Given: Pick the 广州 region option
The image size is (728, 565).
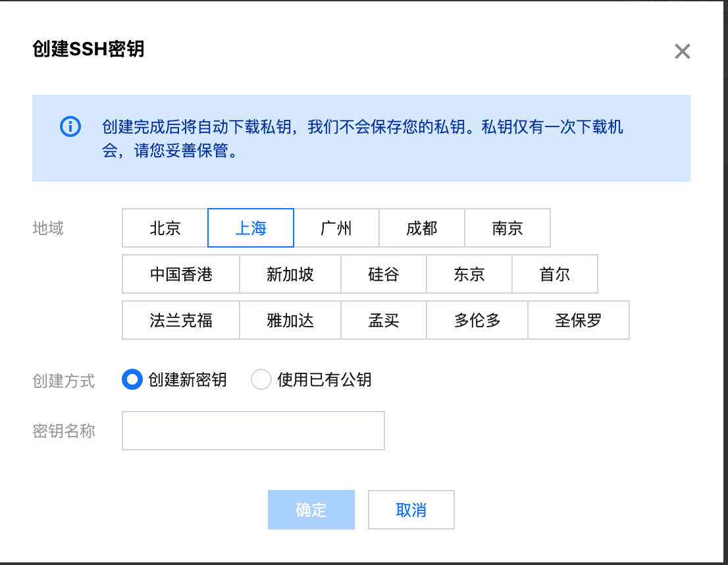Looking at the screenshot, I should click(x=336, y=228).
